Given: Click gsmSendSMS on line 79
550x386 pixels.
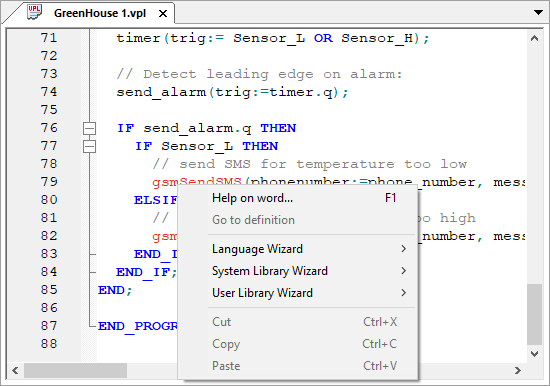Looking at the screenshot, I should [197, 182].
